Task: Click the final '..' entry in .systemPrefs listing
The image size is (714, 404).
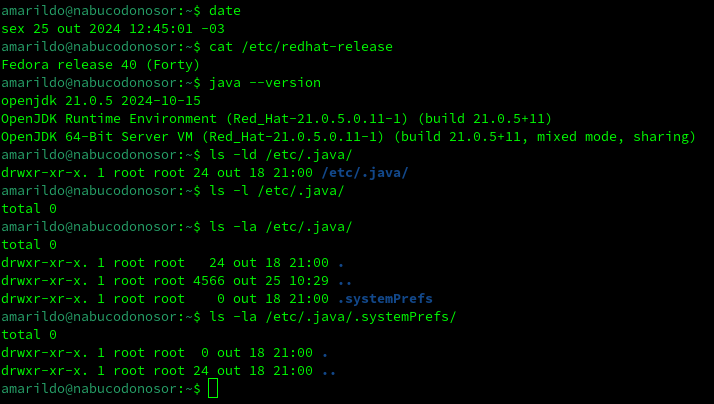Action: (329, 371)
